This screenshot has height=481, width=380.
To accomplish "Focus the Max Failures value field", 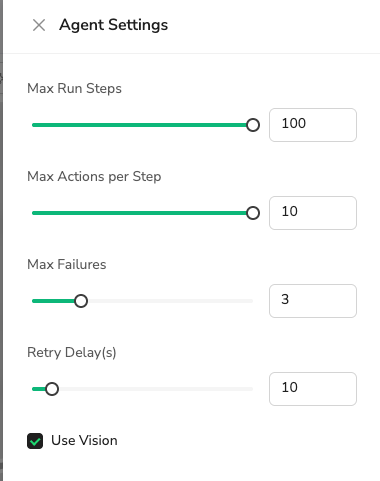I will tap(313, 301).
